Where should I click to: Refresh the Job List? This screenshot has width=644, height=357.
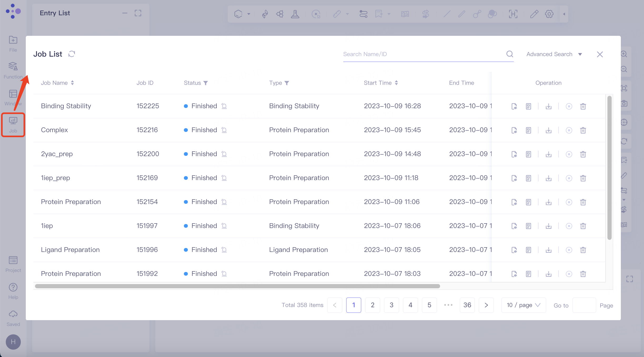point(72,54)
